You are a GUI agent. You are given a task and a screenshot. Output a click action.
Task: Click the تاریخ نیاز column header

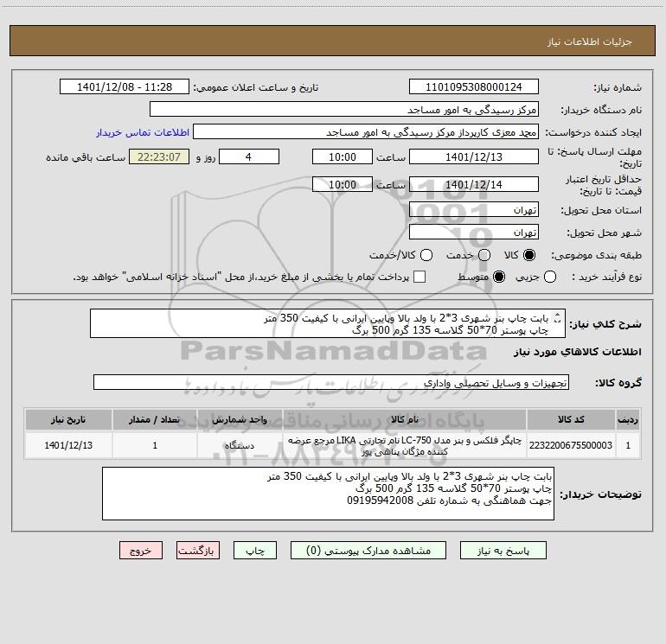coord(68,419)
